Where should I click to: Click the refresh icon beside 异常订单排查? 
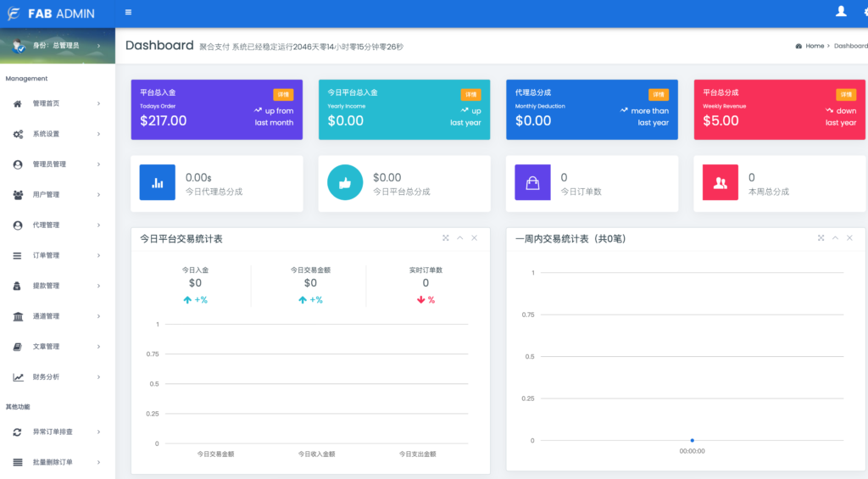(x=18, y=432)
